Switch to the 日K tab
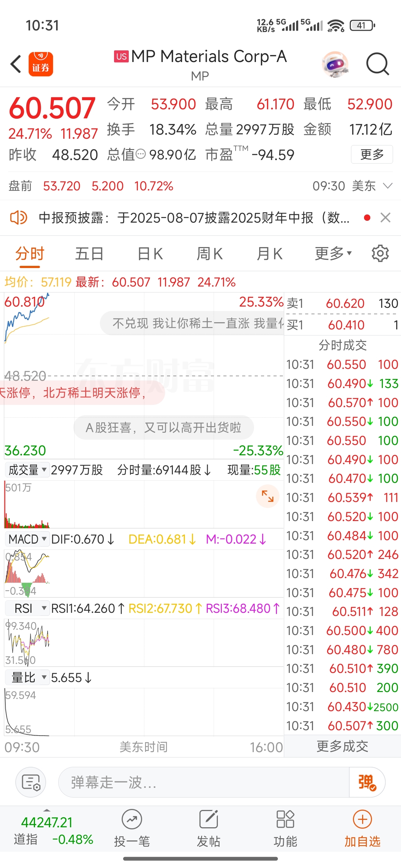Viewport: 401px width, 868px height. click(x=150, y=254)
